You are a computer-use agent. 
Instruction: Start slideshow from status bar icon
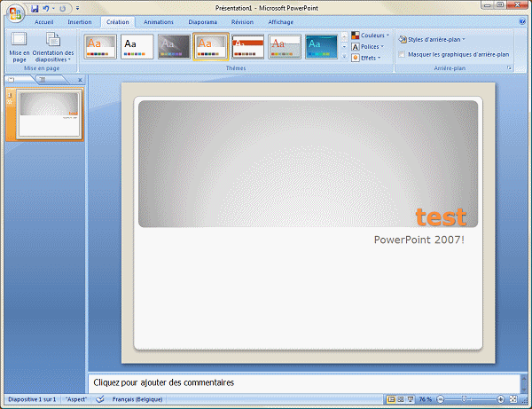(410, 400)
